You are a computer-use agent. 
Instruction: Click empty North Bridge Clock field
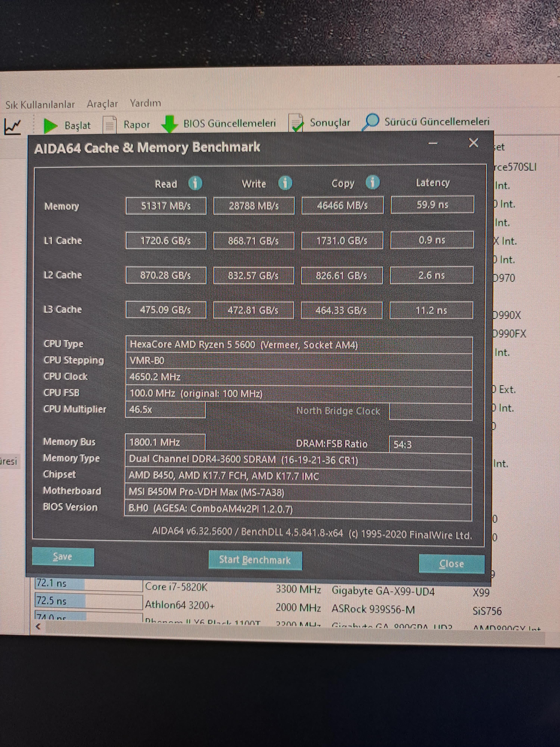click(430, 412)
